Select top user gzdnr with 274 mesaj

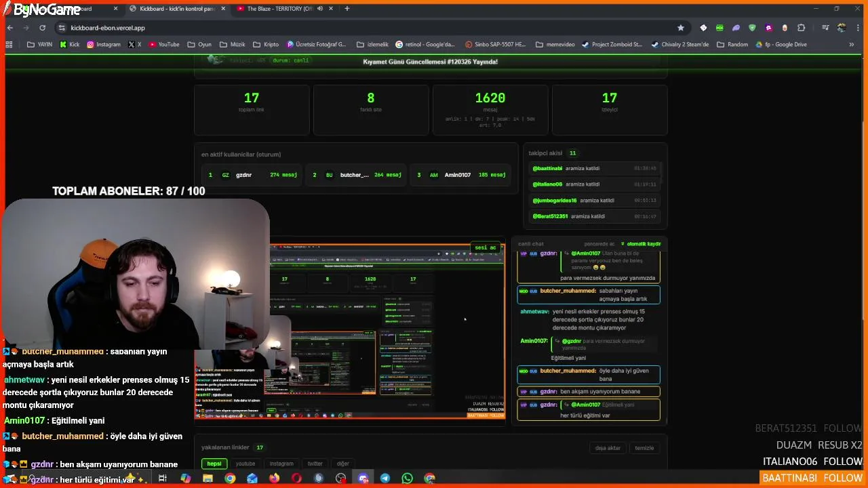click(252, 175)
